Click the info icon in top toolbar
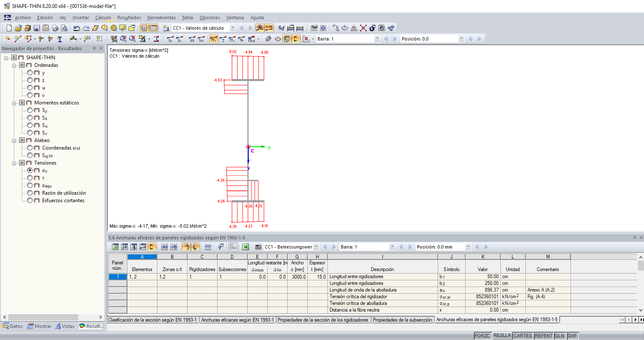644x340 pixels. pos(372,28)
